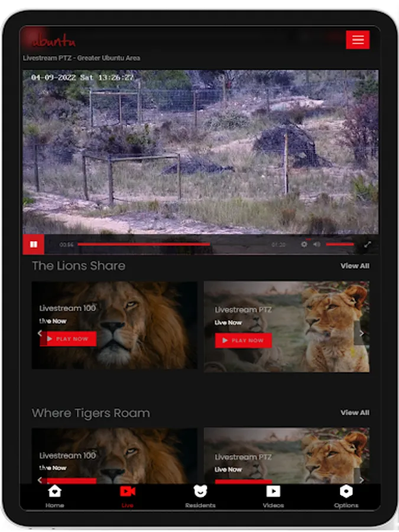This screenshot has height=532, width=399.
Task: Mute the video with speaker icon
Action: pyautogui.click(x=317, y=244)
